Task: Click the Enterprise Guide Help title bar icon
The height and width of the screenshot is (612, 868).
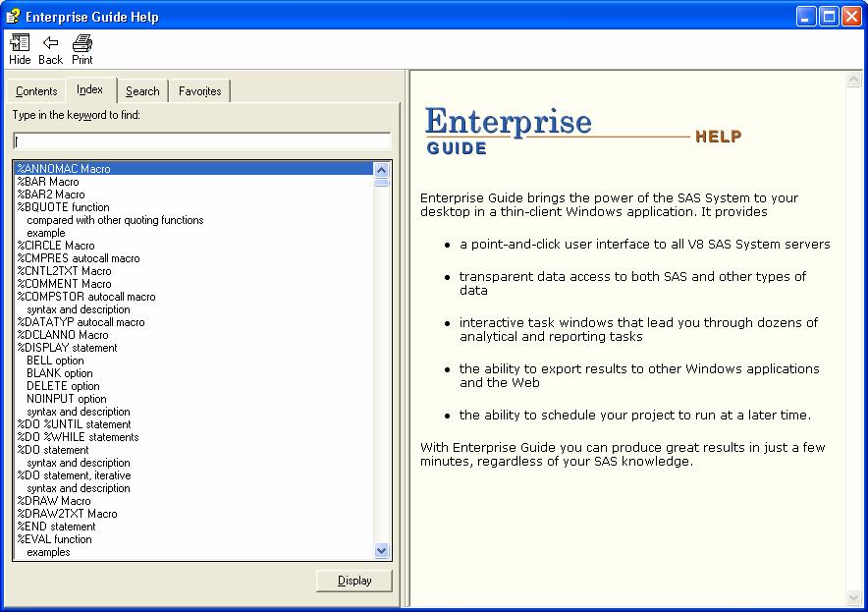Action: (13, 17)
